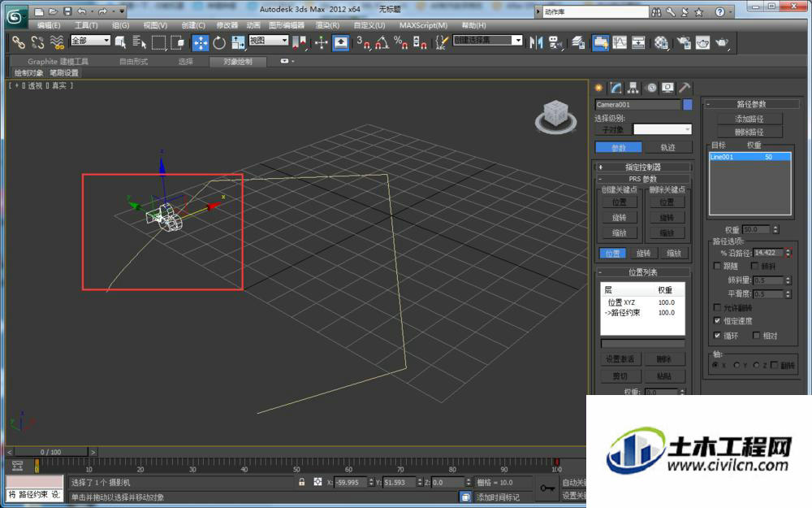Click Use Pivot Point Center icon
Viewport: 812px width, 508px height.
[x=300, y=42]
